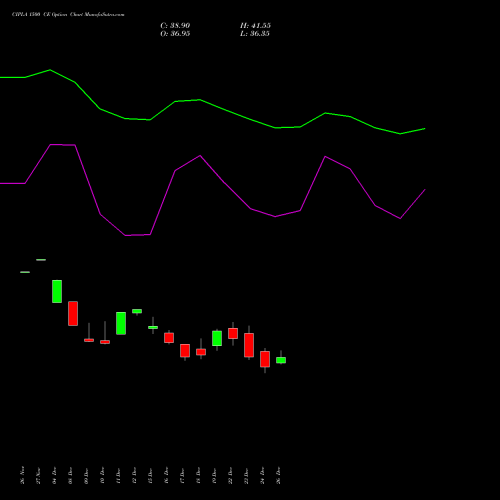Select the 09 Dec date label
Screen dimensions: 500x500
point(86,475)
